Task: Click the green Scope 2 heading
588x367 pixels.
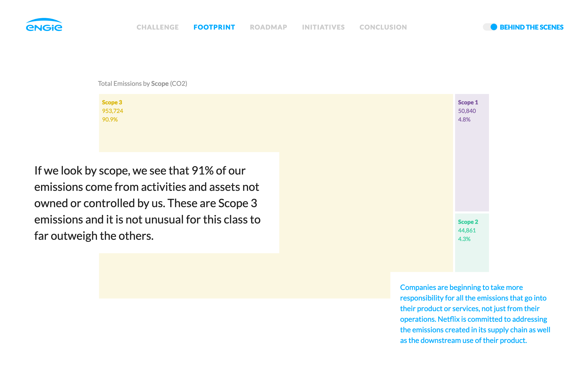Action: coord(468,222)
